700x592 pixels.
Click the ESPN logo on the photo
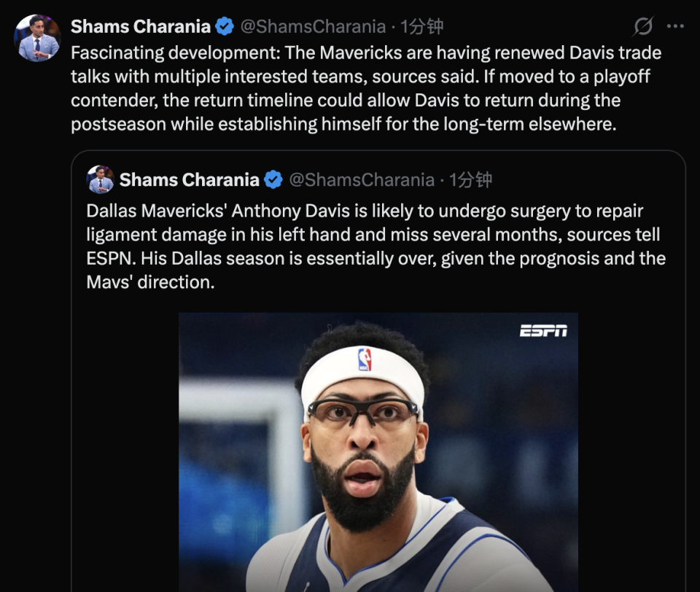pyautogui.click(x=543, y=331)
